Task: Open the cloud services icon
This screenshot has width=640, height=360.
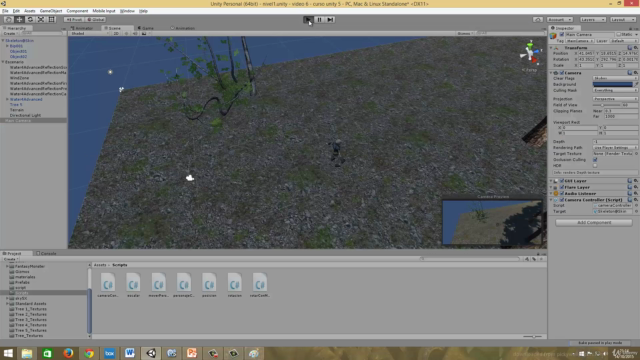Action: pyautogui.click(x=538, y=20)
